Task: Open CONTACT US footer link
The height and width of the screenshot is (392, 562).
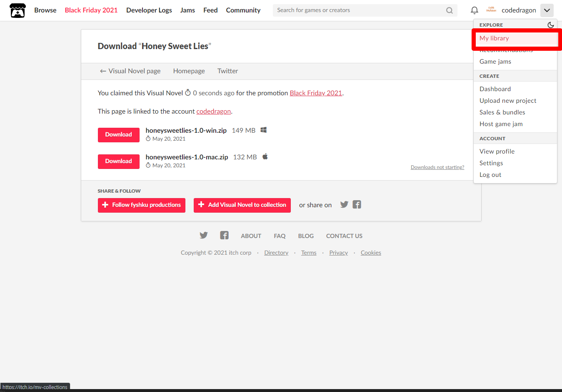Action: click(344, 236)
